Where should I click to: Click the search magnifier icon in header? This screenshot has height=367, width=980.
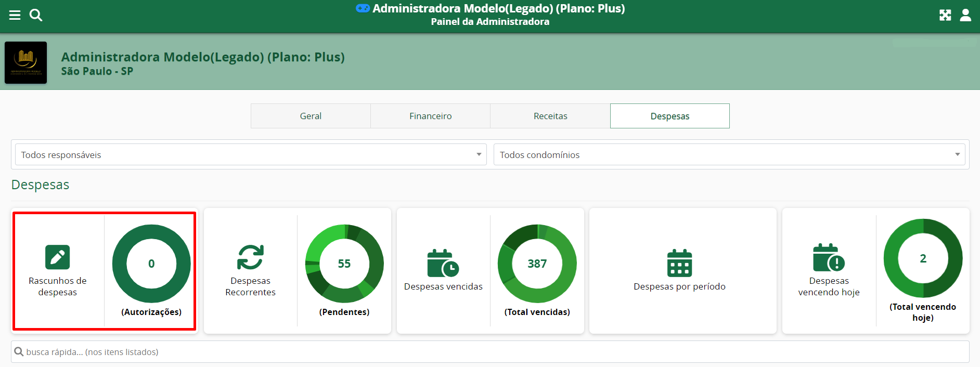click(36, 15)
